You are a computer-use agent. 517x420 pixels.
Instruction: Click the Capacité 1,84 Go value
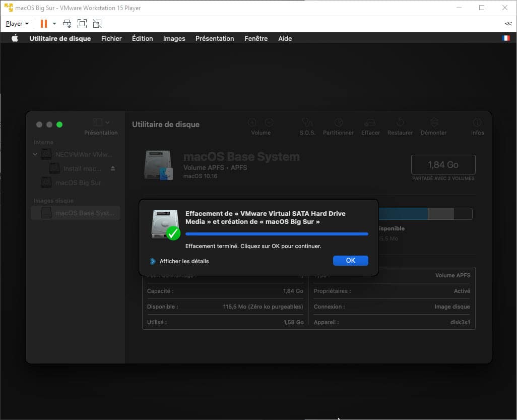click(293, 291)
